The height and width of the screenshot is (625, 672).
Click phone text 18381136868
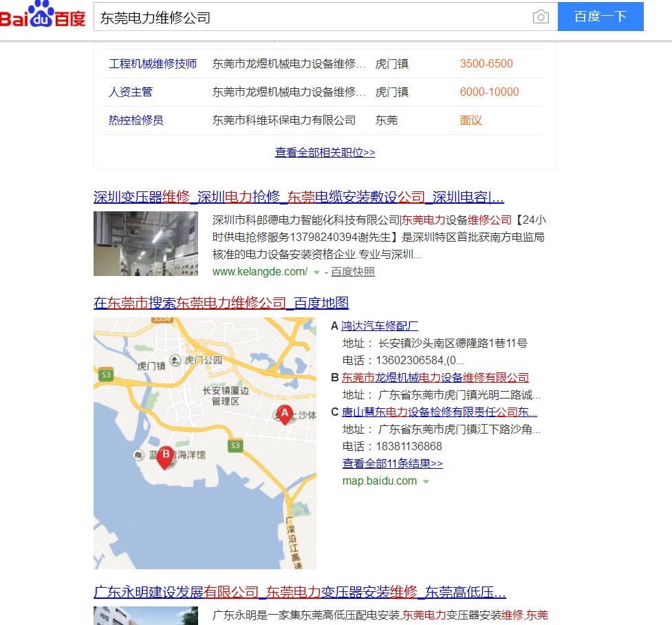click(409, 447)
